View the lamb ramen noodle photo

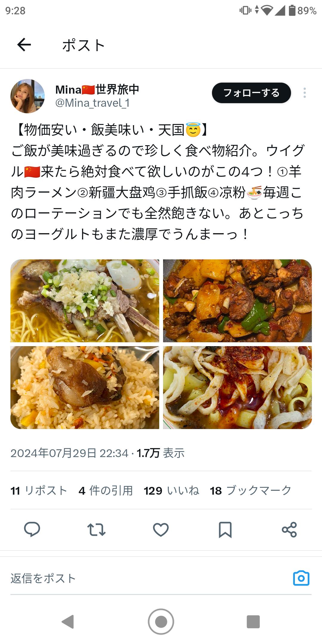[x=85, y=301]
